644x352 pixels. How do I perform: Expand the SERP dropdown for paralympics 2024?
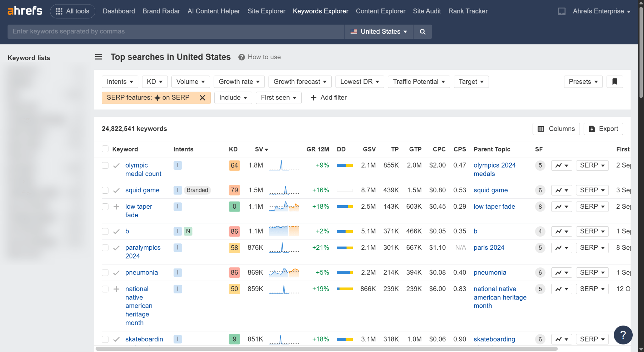(592, 248)
